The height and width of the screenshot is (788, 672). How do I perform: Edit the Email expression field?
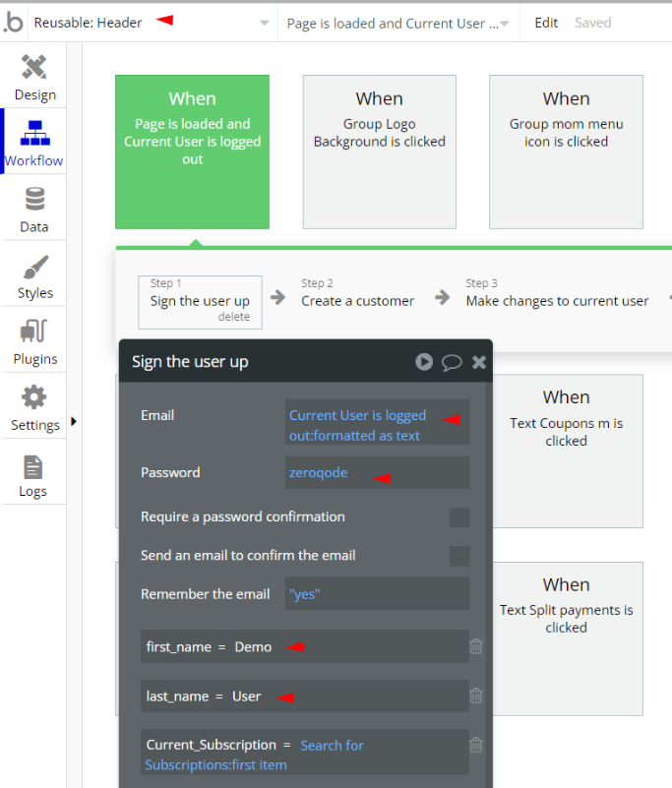[377, 422]
